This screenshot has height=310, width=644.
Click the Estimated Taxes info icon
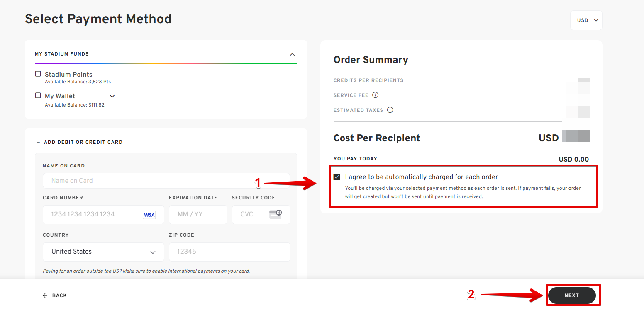[390, 110]
